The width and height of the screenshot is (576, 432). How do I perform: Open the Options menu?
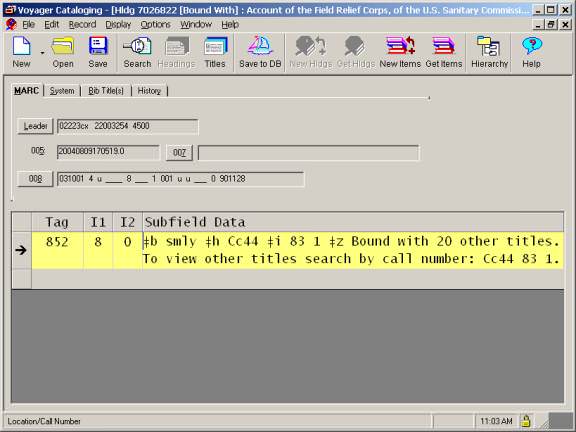(155, 25)
